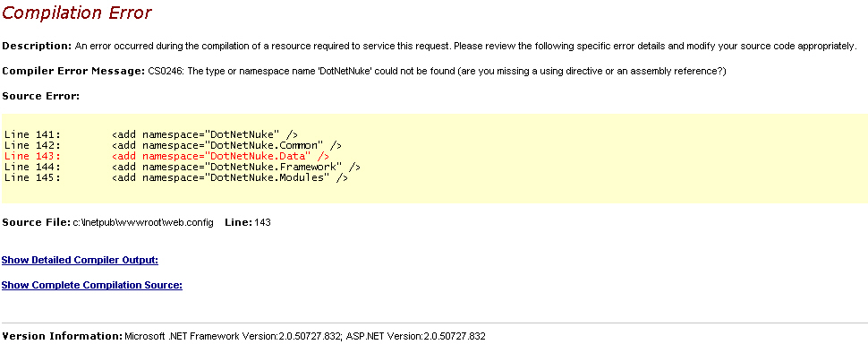Click the ASP.NET Version text
868x353 pixels.
click(x=414, y=336)
